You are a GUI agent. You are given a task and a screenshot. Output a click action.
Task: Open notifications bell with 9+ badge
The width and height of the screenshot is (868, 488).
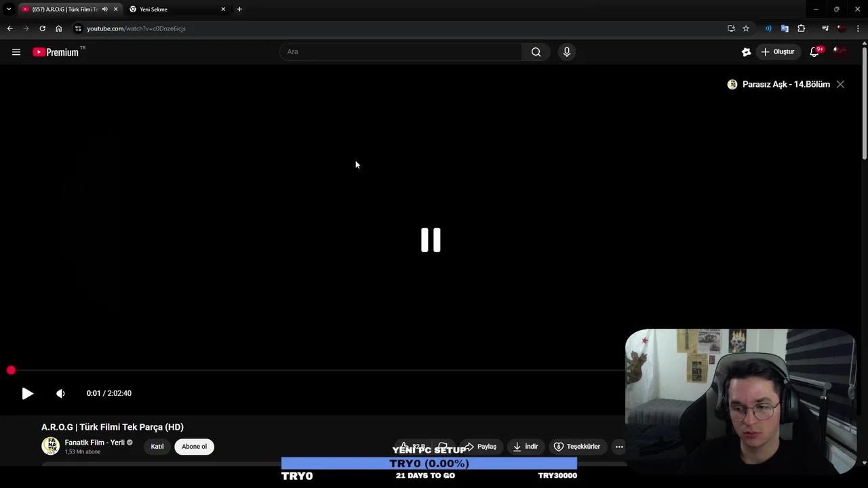pyautogui.click(x=815, y=52)
